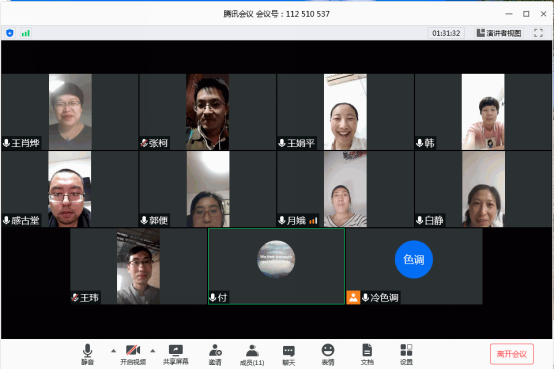Check the green network signal icon

(26, 33)
